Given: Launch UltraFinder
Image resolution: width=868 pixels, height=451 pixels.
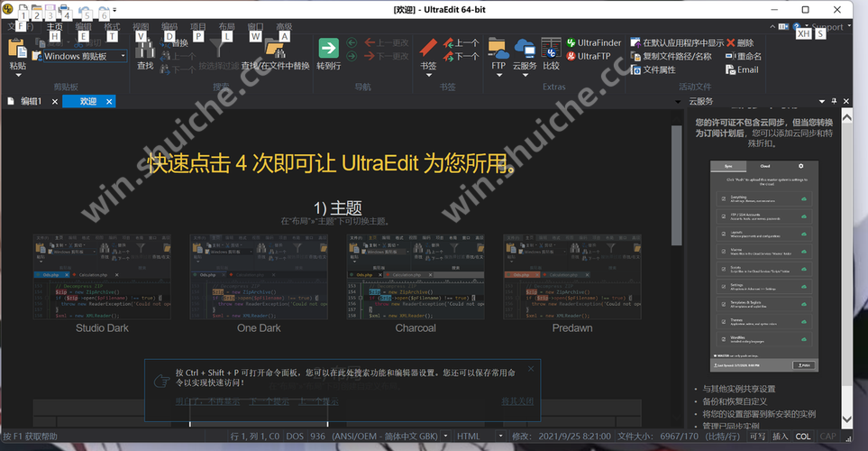Looking at the screenshot, I should [594, 42].
